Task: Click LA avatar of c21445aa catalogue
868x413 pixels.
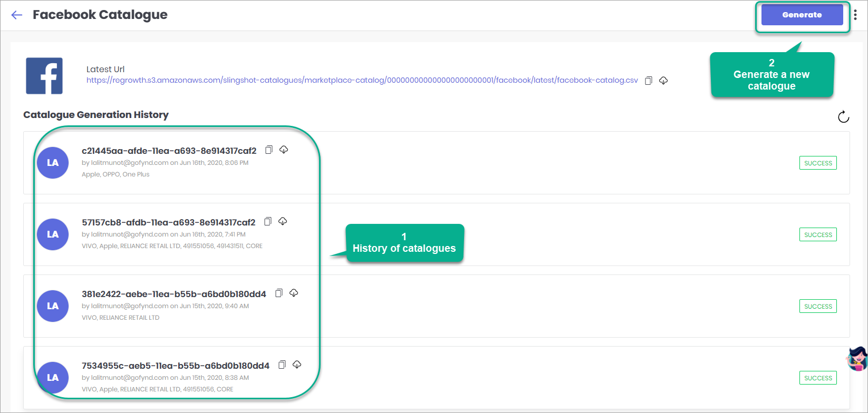Action: pyautogui.click(x=53, y=163)
